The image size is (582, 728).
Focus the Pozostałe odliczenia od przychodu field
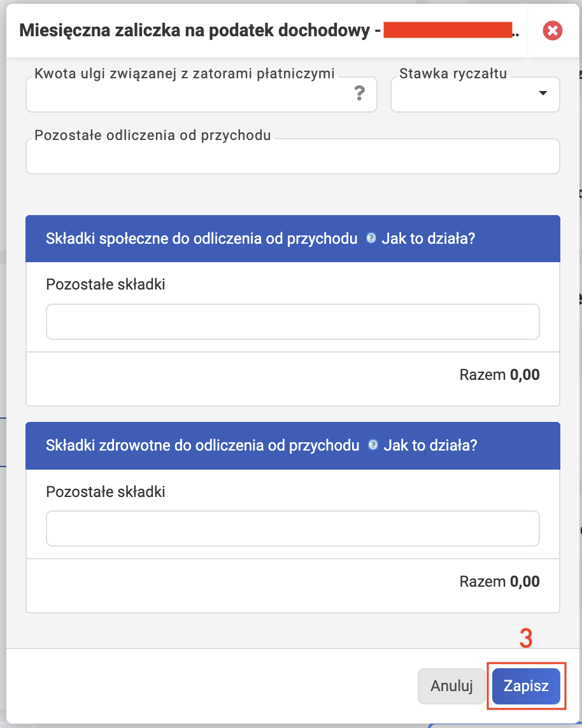point(293,156)
